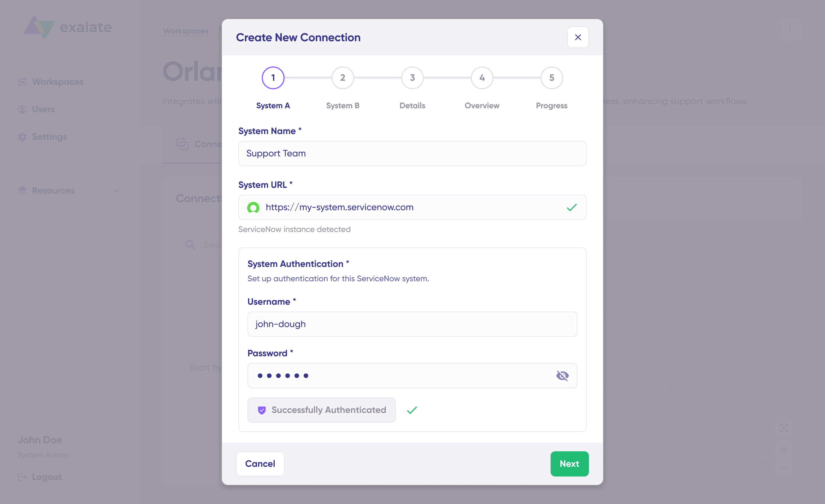The image size is (825, 504).
Task: Expand the Resources chevron in sidebar
Action: click(116, 190)
